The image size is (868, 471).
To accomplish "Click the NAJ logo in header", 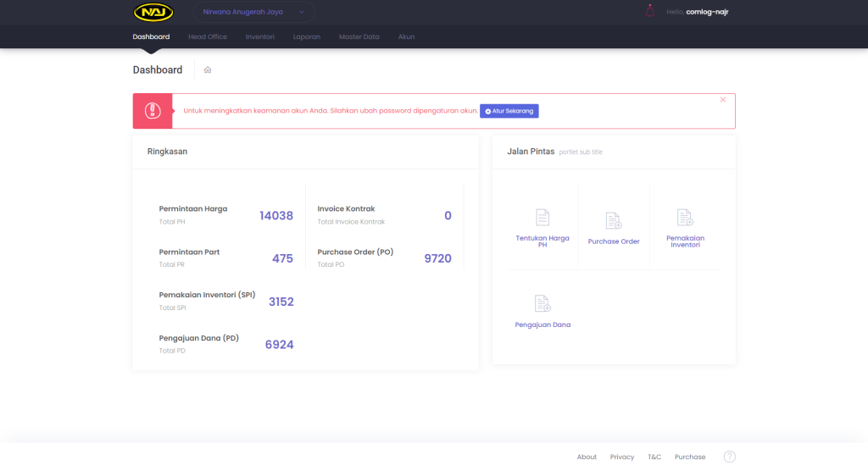I will (x=153, y=12).
